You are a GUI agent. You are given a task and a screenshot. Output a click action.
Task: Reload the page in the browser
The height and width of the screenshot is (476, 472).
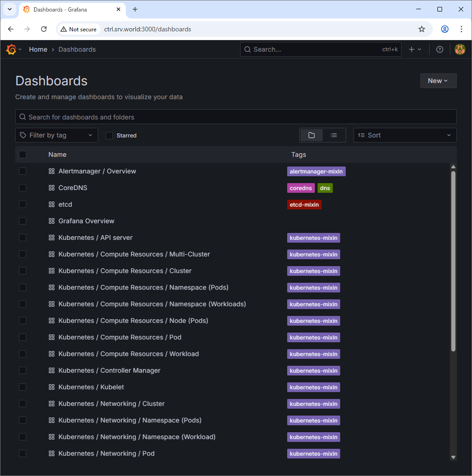pos(44,29)
